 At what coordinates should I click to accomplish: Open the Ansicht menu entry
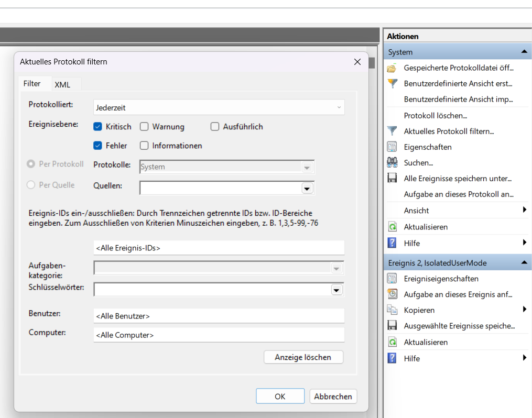(416, 211)
